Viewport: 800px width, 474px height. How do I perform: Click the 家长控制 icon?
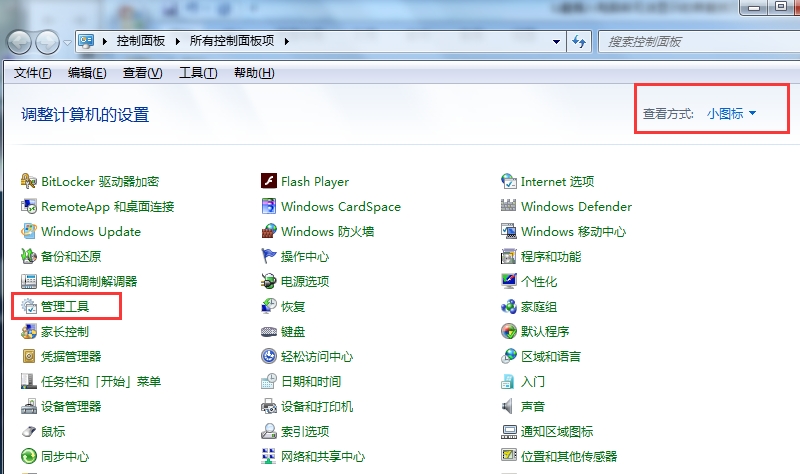[x=29, y=331]
